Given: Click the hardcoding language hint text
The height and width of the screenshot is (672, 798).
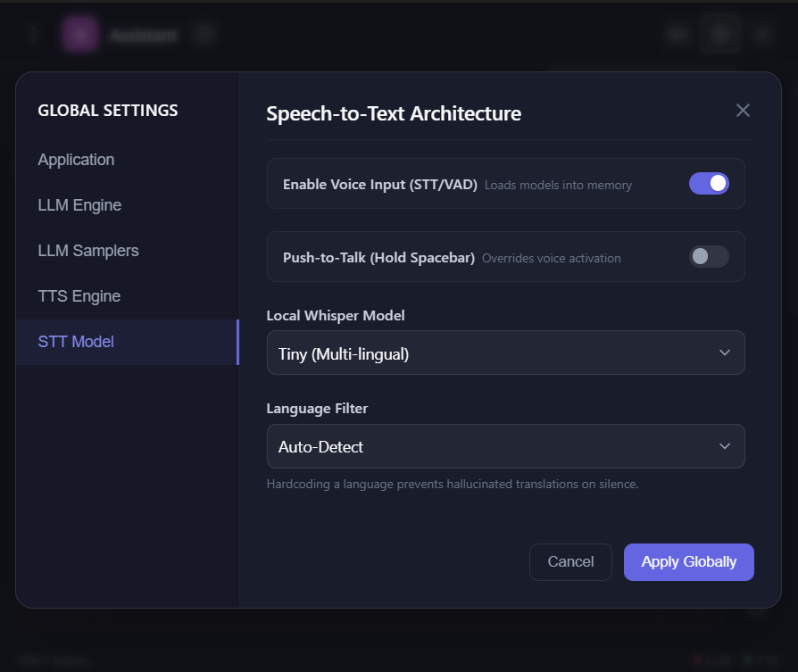Looking at the screenshot, I should tap(453, 485).
